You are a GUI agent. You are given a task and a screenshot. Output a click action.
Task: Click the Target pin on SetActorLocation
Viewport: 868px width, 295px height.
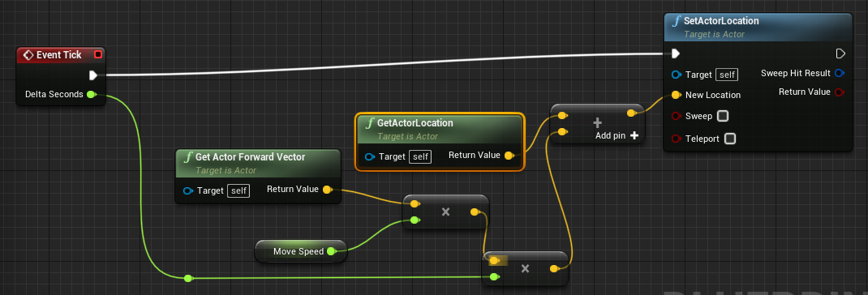[x=676, y=75]
